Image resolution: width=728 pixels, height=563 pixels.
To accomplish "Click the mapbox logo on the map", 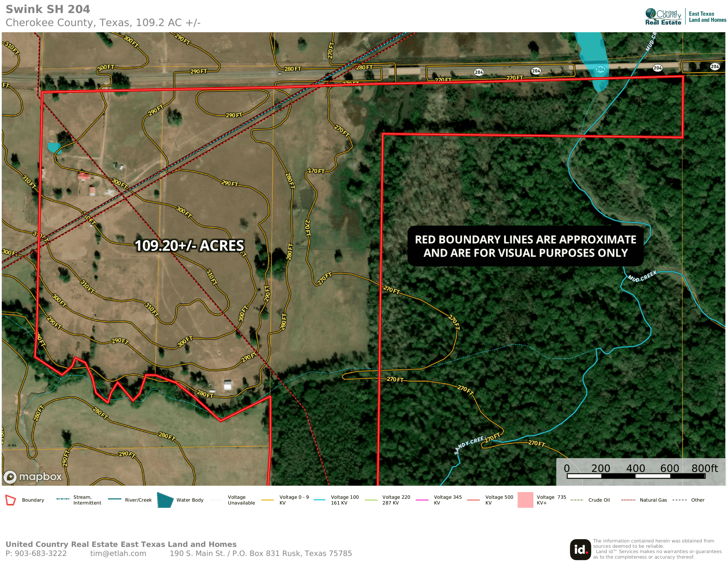I will pyautogui.click(x=33, y=477).
